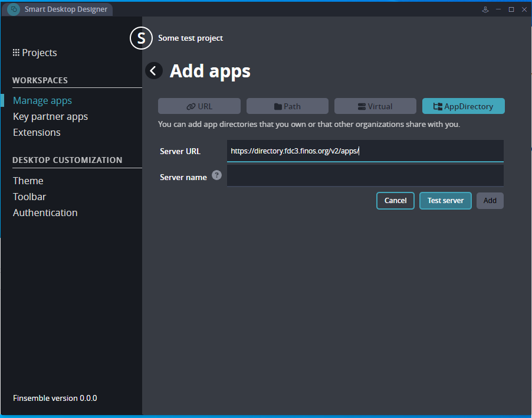
Task: Open the Toolbar customization page
Action: pos(29,197)
